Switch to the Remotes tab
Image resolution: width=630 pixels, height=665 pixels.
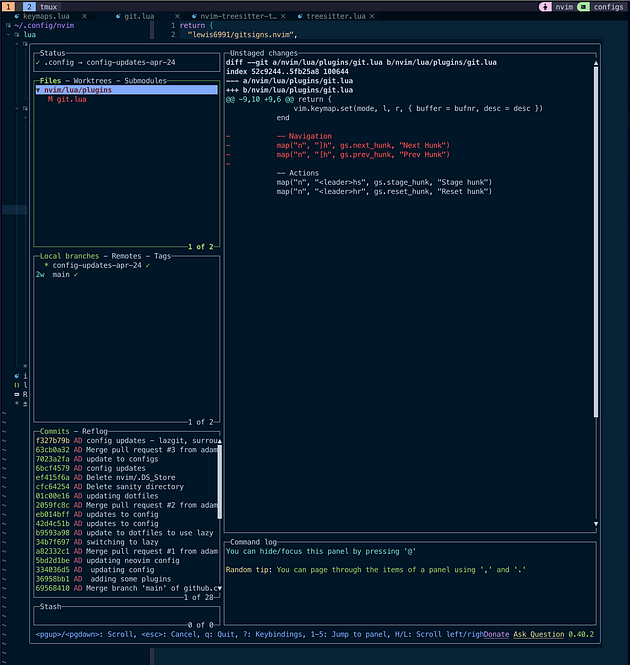(x=126, y=256)
